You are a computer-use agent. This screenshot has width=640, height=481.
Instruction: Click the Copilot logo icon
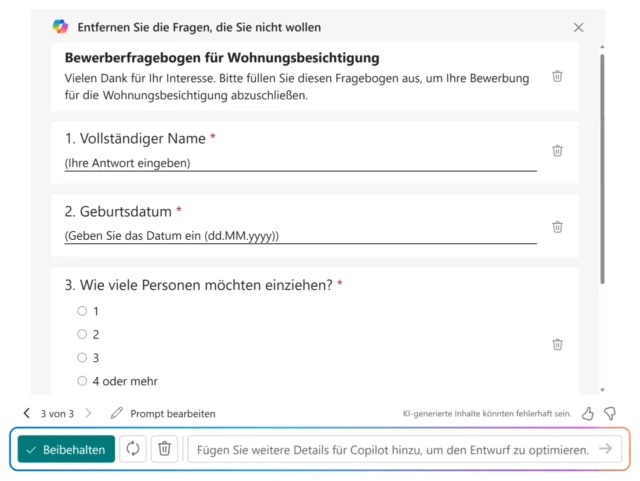61,27
